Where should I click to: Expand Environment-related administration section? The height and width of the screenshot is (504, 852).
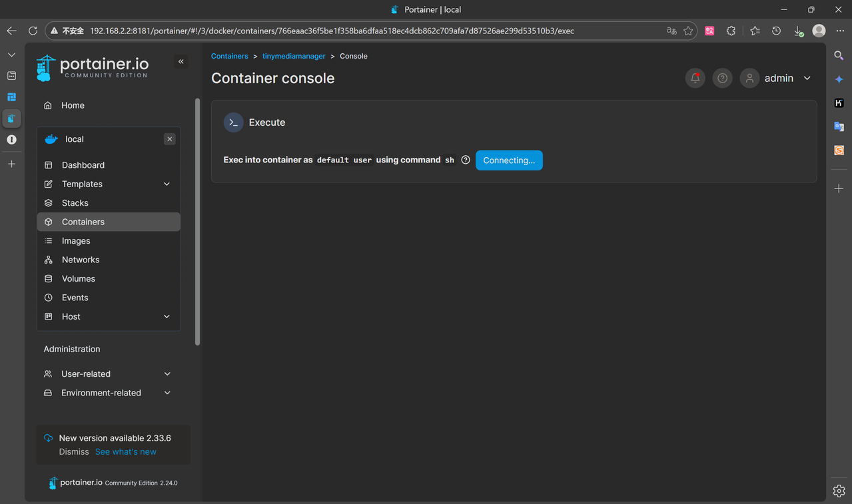(107, 393)
